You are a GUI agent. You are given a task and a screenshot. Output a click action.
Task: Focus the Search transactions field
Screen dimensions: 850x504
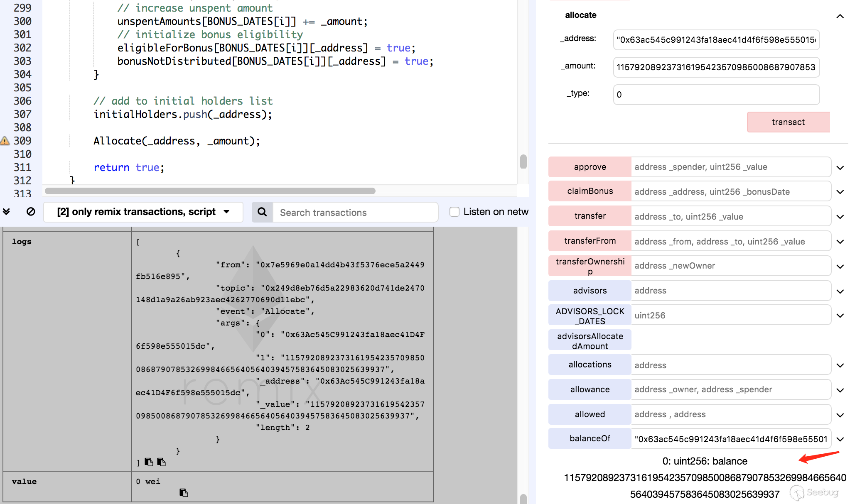(355, 213)
